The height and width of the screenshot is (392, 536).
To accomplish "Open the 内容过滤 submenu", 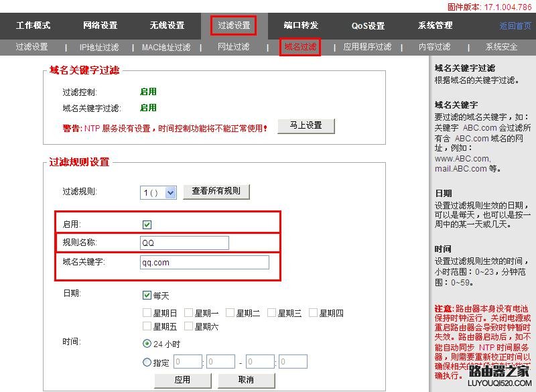I will point(434,47).
